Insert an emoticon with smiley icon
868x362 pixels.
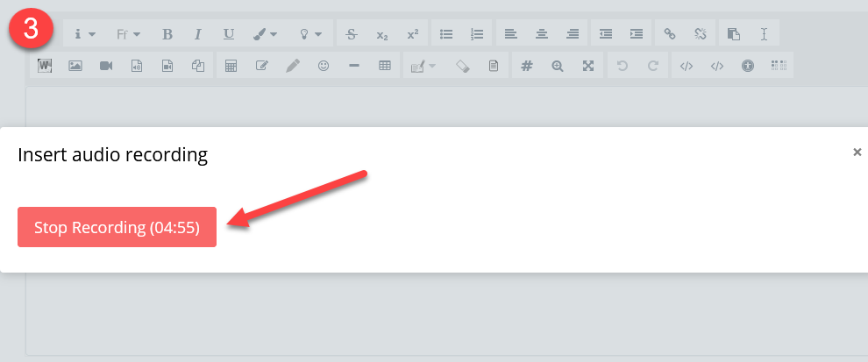click(x=324, y=66)
